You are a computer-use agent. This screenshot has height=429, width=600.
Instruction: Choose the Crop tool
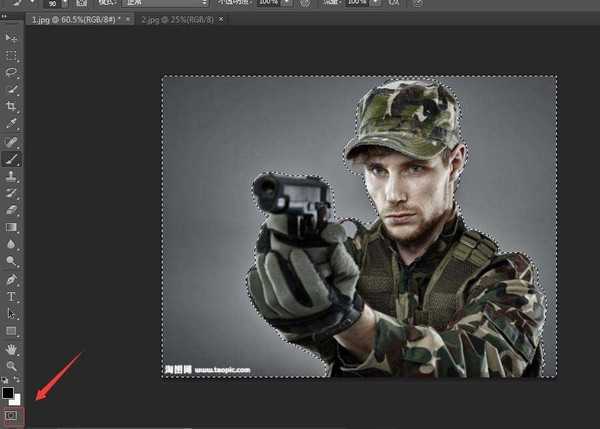pyautogui.click(x=12, y=106)
